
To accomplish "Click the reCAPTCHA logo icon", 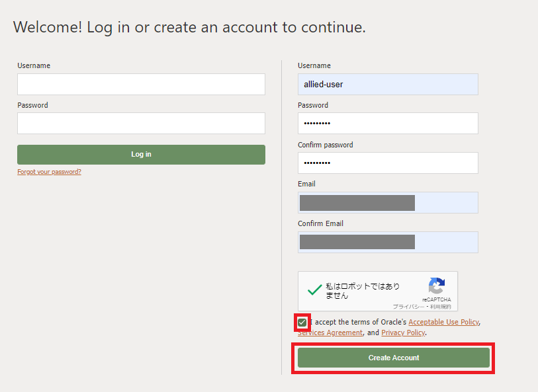I will click(x=436, y=286).
